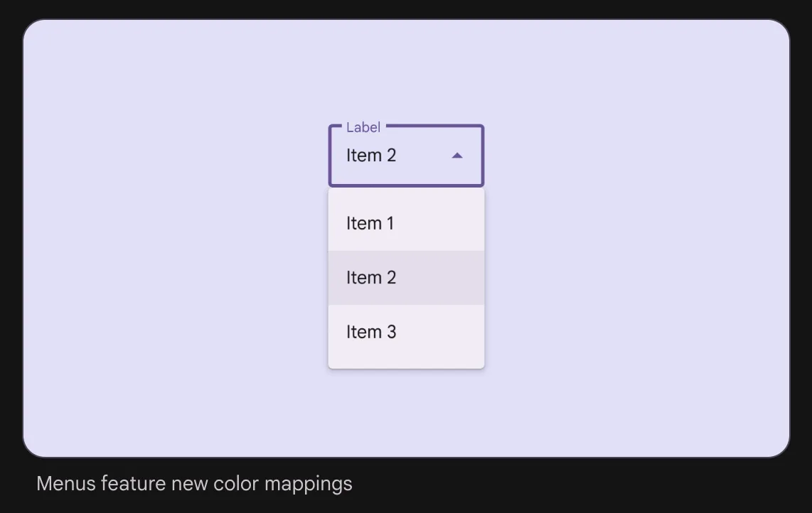Click lavender card area below the open menu
Screen dimensions: 812x513
coord(406,412)
